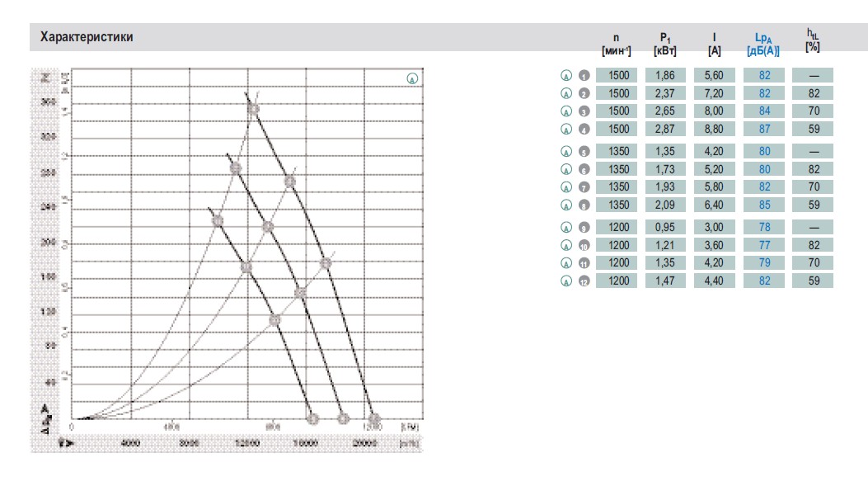868x486 pixels.
Task: Click the P1 [кВт] column header
Action: (665, 45)
